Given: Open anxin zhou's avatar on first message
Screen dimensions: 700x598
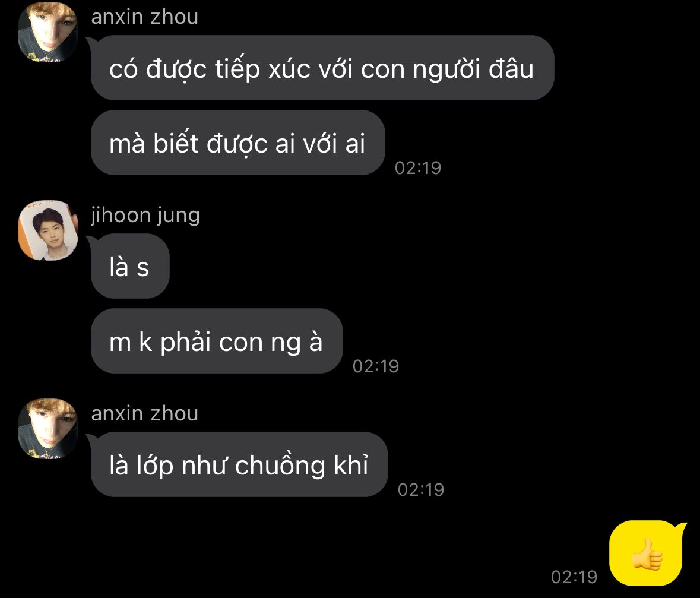Looking at the screenshot, I should pyautogui.click(x=48, y=31).
